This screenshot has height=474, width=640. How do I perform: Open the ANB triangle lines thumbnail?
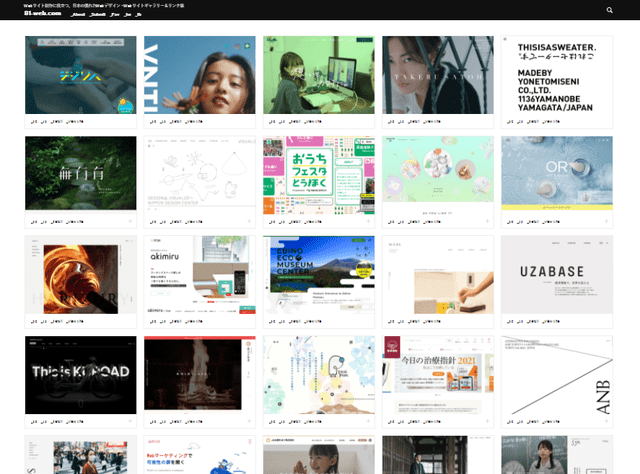tap(557, 375)
